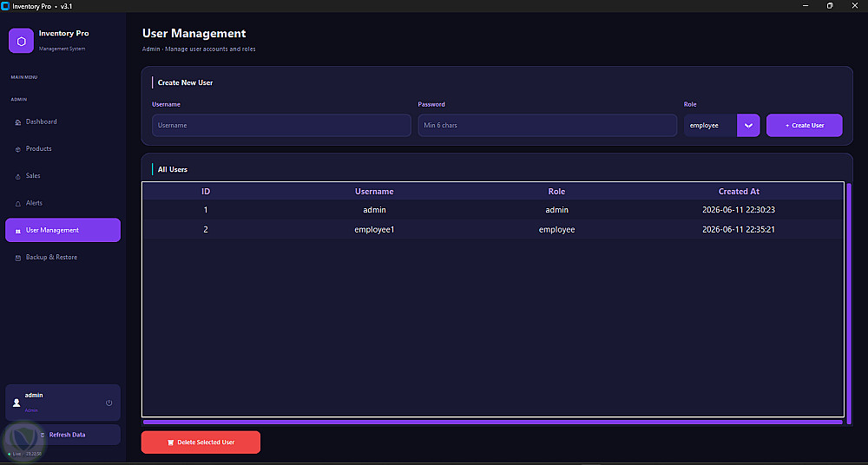Viewport: 868px width, 465px height.
Task: Click the app icon in the title bar
Action: [5, 5]
